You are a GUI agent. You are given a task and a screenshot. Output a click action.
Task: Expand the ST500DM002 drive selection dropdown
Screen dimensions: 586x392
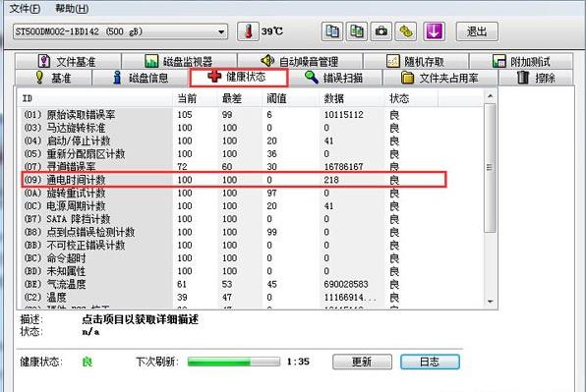pos(221,31)
